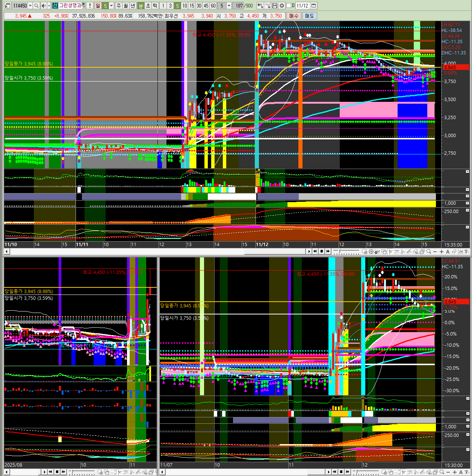Select the eraser tool in upper chart toolbar
The width and height of the screenshot is (472, 476).
pos(454,252)
